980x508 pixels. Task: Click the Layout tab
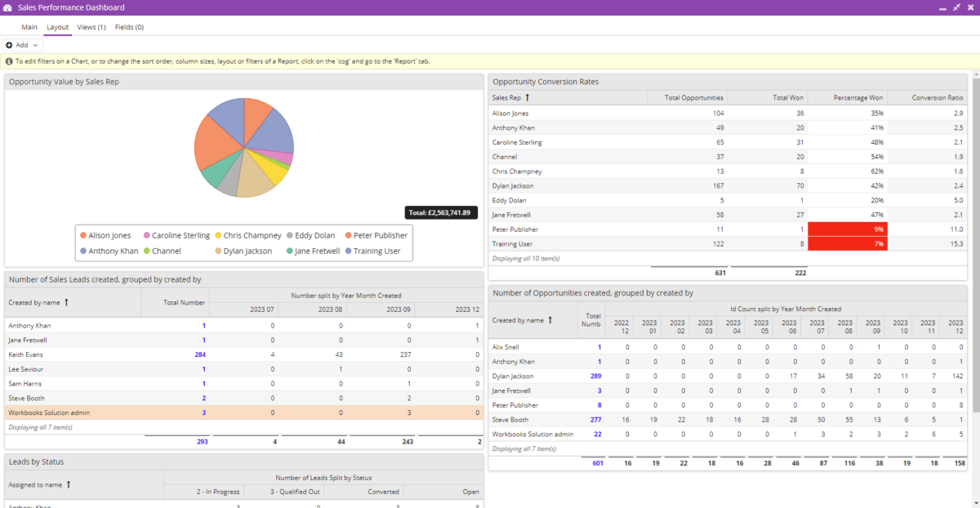(x=57, y=26)
